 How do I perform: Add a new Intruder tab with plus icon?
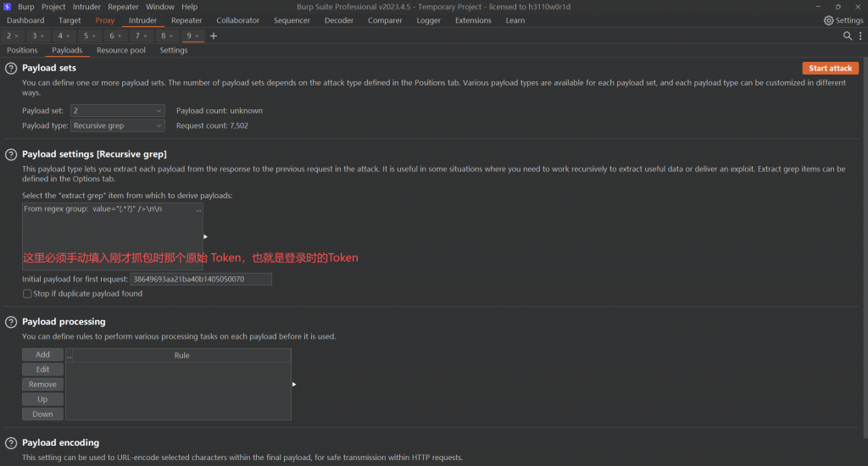click(214, 36)
